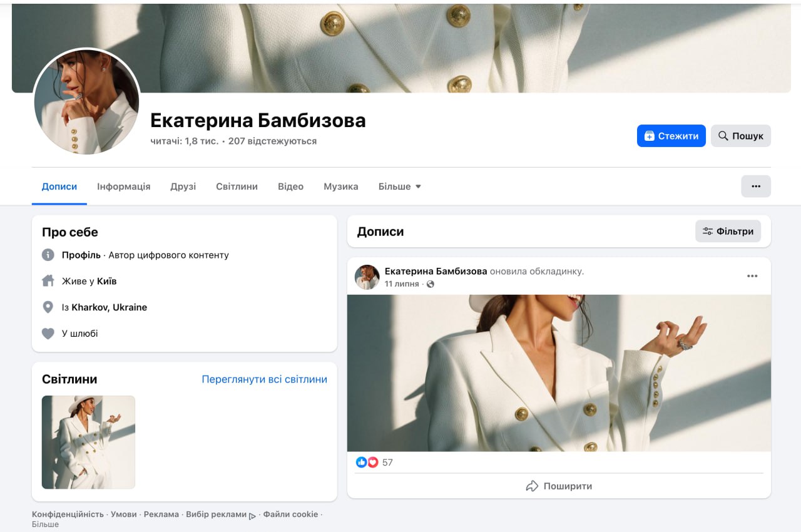Screen dimensions: 801x532
Task: Click the Про себе section heading
Action: point(70,232)
